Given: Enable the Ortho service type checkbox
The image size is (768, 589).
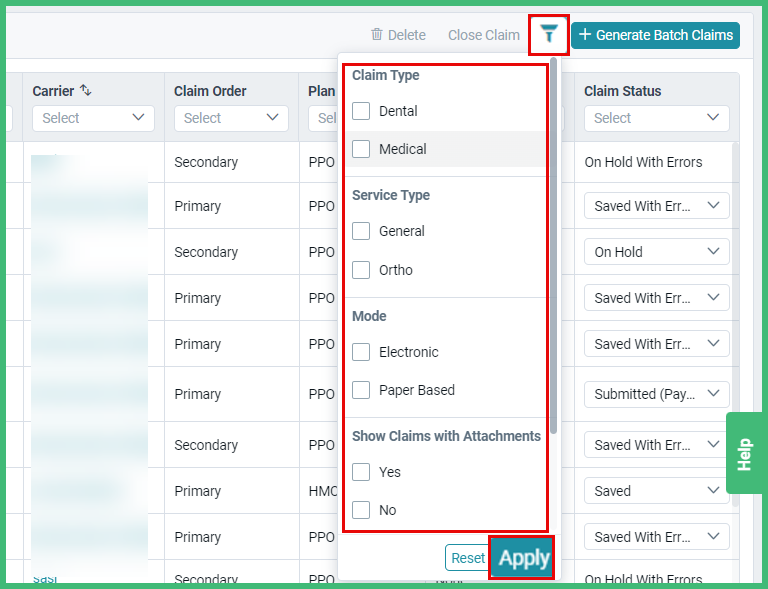Looking at the screenshot, I should click(x=361, y=270).
